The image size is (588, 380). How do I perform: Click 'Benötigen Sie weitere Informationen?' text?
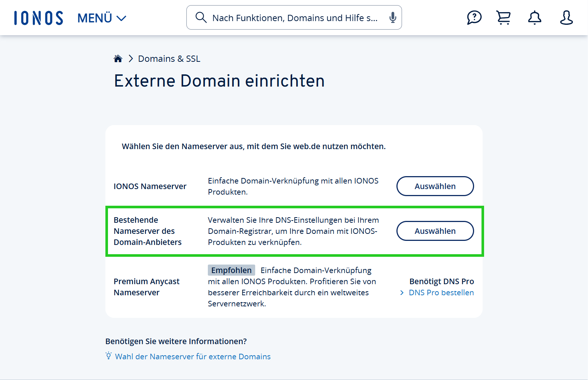(176, 342)
